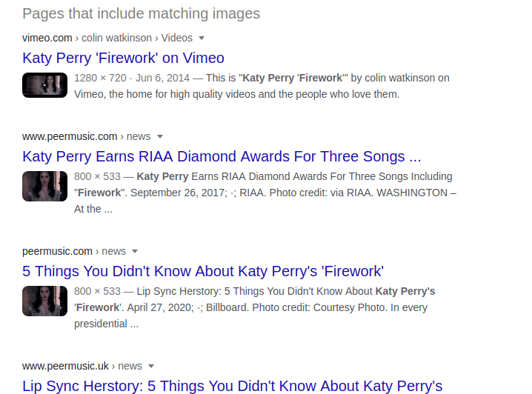532x394 pixels.
Task: Open the 5 Things You Didn't Know link
Action: point(203,271)
